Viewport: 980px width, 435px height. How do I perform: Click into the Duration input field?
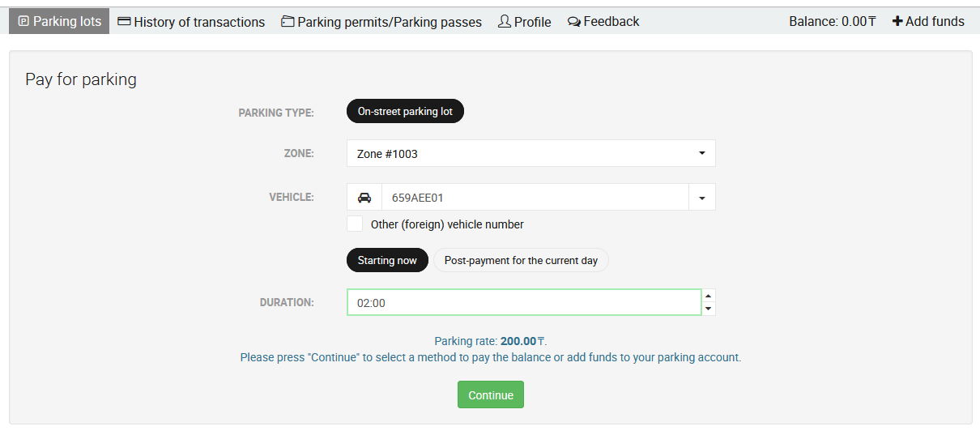coord(523,302)
